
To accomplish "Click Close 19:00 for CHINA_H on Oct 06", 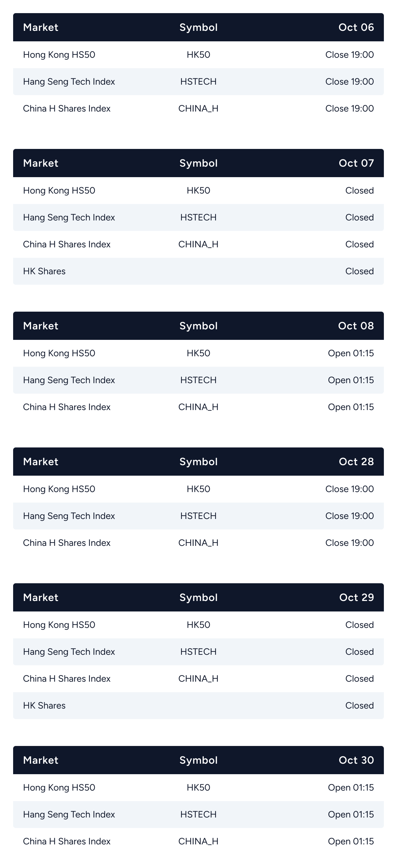I will (349, 109).
